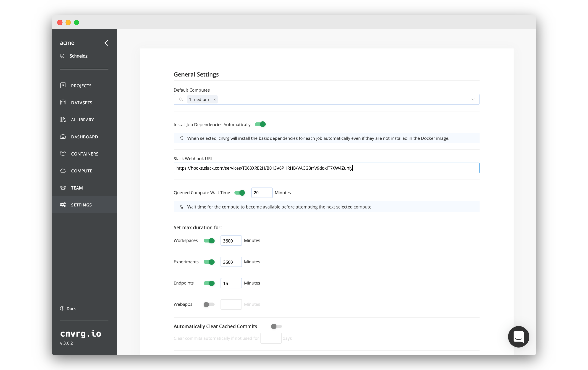Click the General Settings heading
The image size is (588, 370).
(196, 74)
